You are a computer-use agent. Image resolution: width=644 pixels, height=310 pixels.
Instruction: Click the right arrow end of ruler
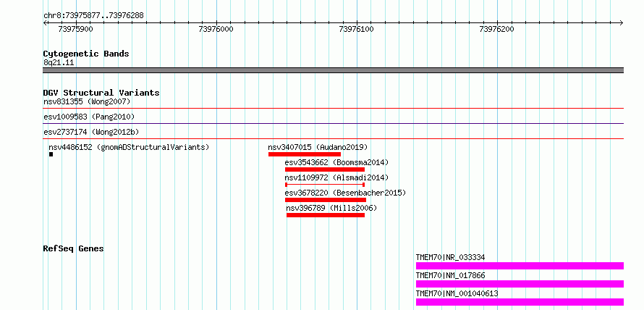(x=621, y=22)
